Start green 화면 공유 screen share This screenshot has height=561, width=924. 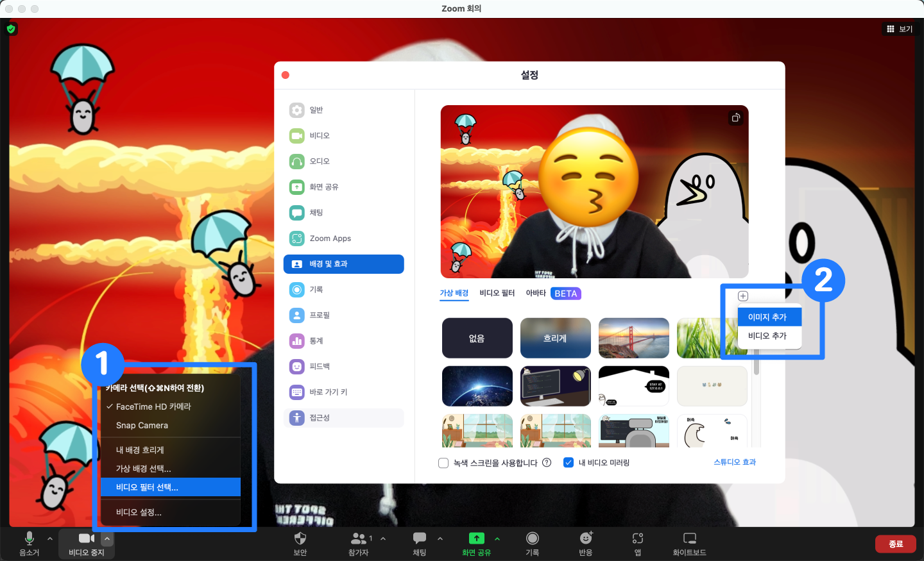[476, 544]
